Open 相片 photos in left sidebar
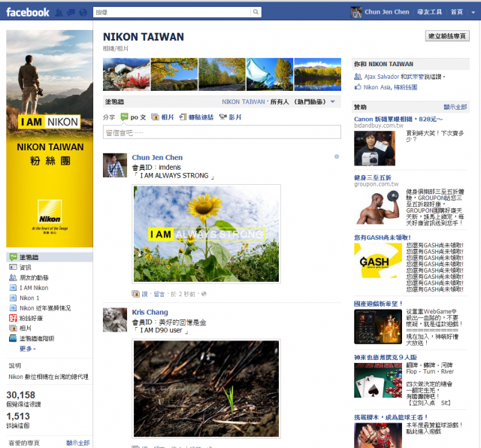Screen dimensions: 481x448 (25, 328)
